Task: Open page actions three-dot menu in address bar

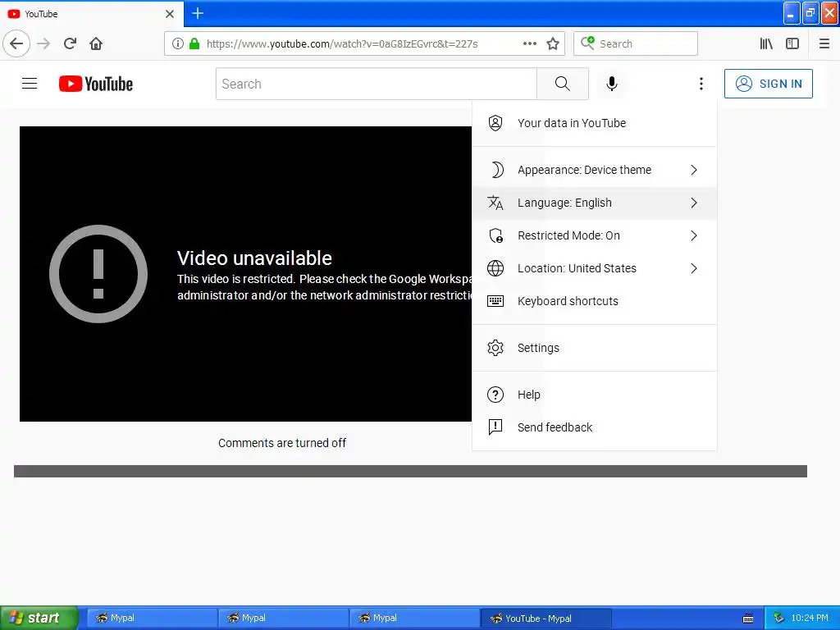Action: [530, 43]
